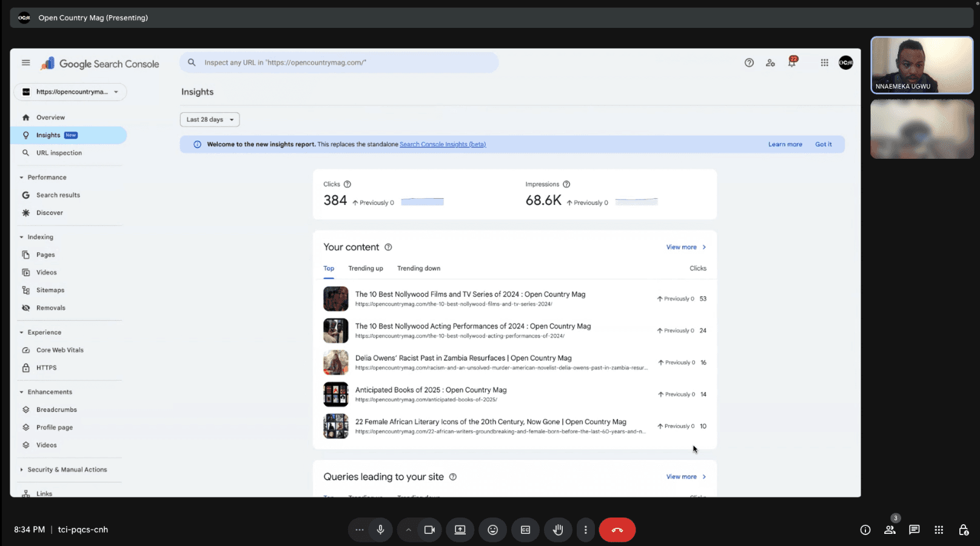This screenshot has width=980, height=546.
Task: Mute microphone in the meeting toolbar
Action: (x=380, y=530)
